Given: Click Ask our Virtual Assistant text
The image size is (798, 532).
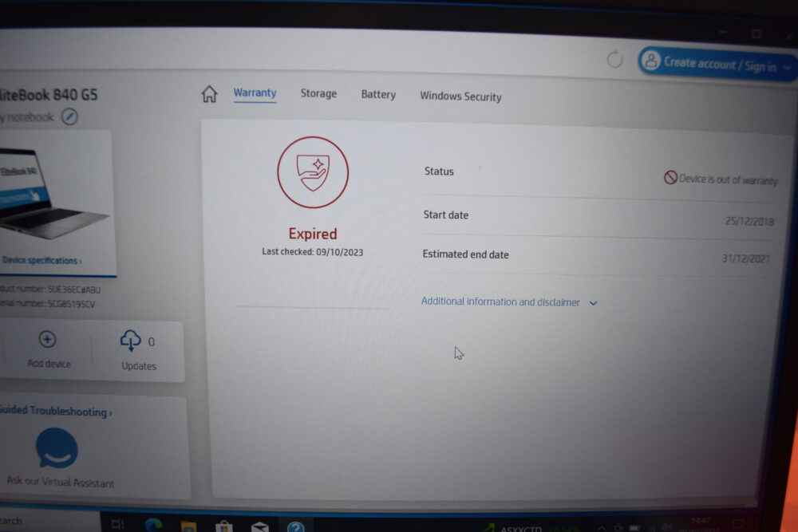Looking at the screenshot, I should tap(60, 482).
